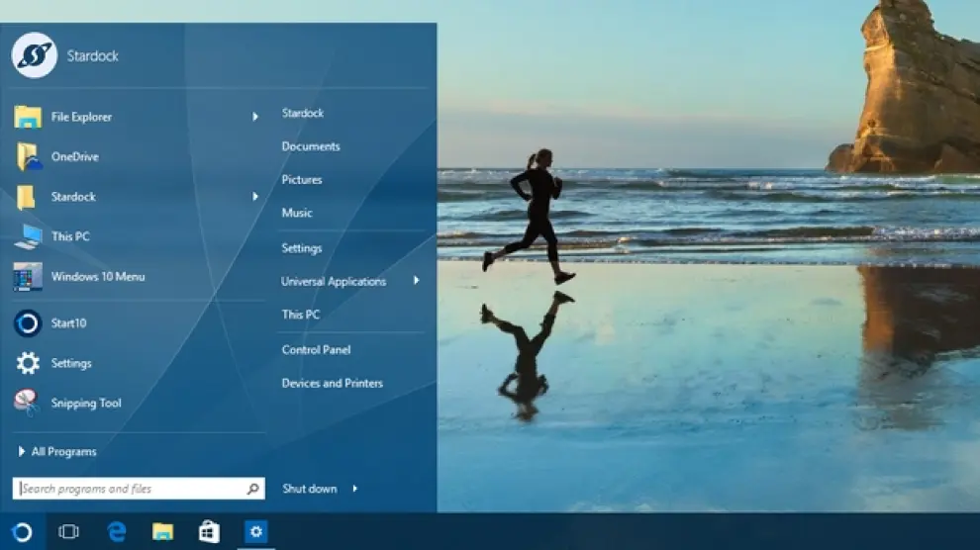
Task: Click the Start10 start button on taskbar
Action: 22,532
